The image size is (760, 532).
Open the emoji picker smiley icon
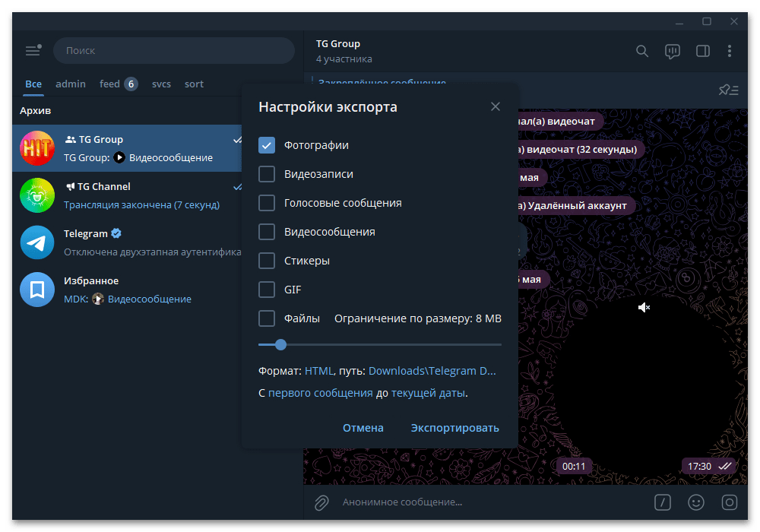pyautogui.click(x=696, y=502)
